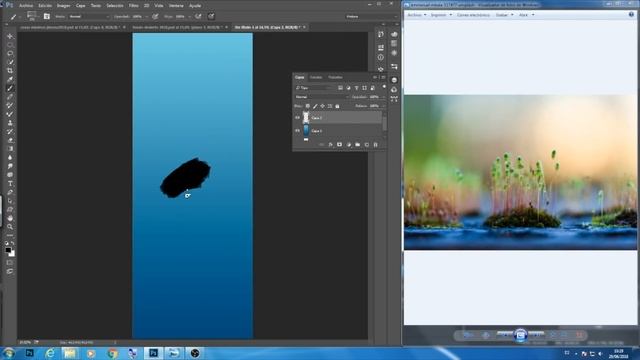Delete image red X in Photo Viewer

click(x=579, y=335)
